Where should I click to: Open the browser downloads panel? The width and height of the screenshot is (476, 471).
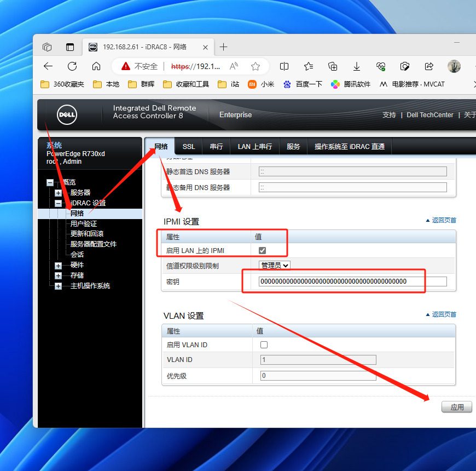pos(357,66)
